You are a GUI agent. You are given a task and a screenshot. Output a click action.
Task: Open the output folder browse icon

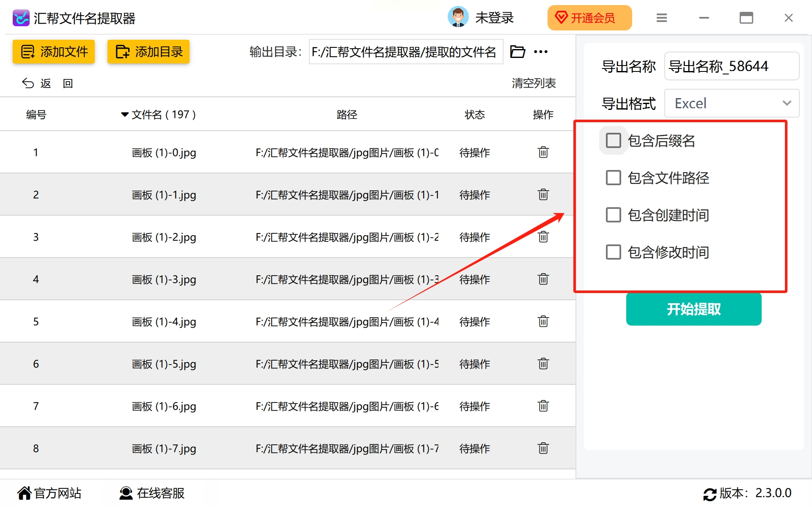coord(517,52)
